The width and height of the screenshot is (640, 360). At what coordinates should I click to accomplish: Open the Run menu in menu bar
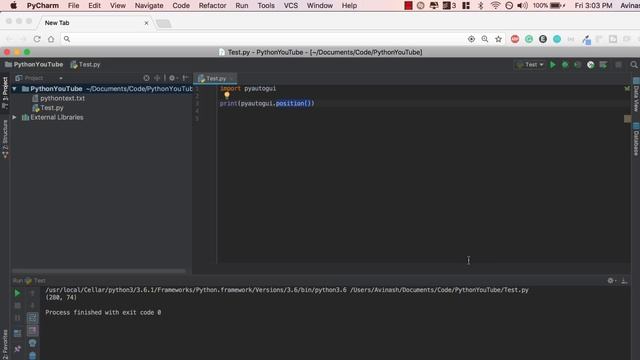point(242,6)
